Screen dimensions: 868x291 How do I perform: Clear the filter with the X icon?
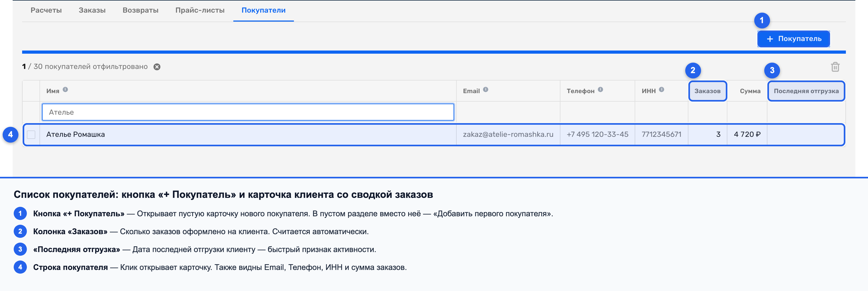coord(157,67)
